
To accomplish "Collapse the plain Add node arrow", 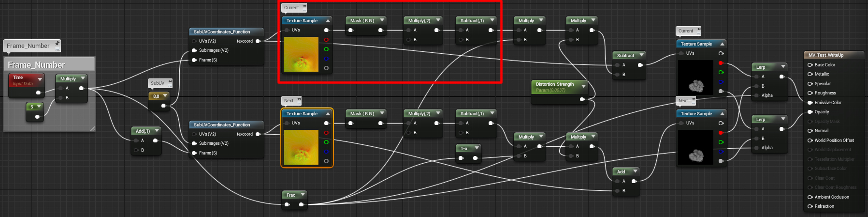I will [635, 171].
